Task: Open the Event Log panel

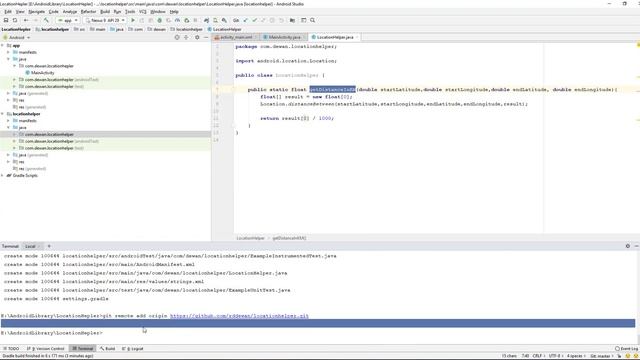Action: pos(627,349)
